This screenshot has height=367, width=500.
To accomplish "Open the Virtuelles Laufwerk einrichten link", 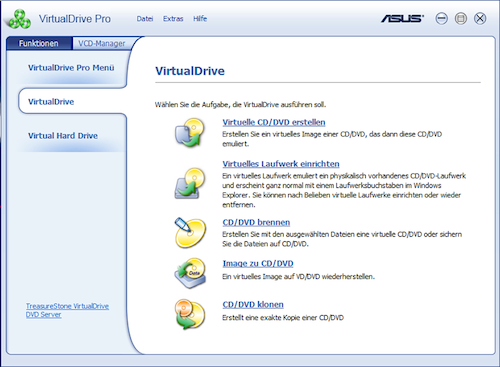I will coord(281,164).
